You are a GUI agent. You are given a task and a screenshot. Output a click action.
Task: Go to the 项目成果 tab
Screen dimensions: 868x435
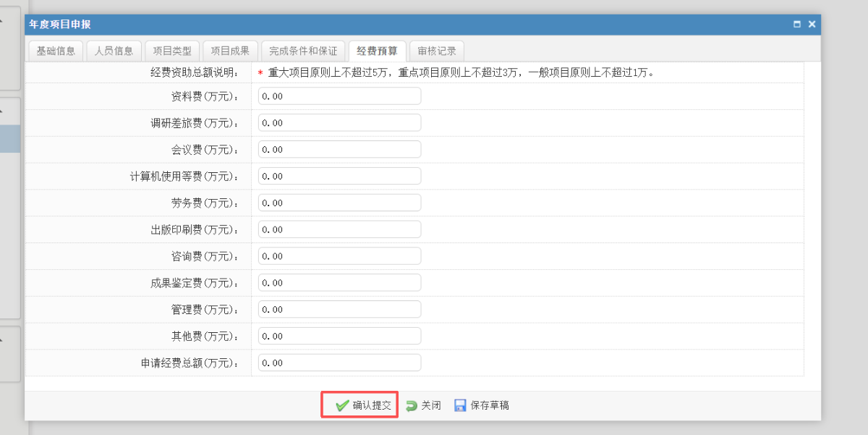pos(230,51)
